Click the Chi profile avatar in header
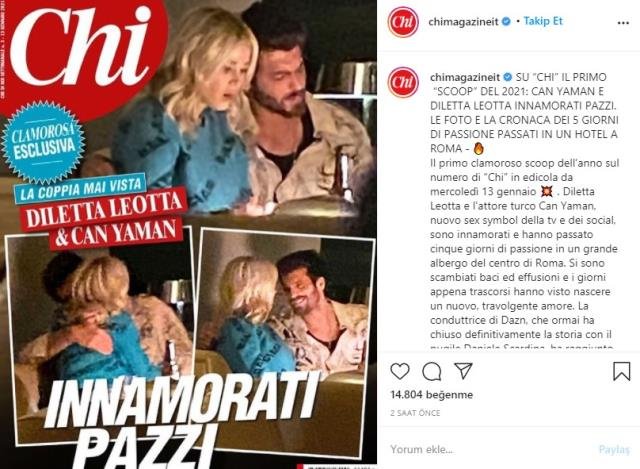 point(403,22)
